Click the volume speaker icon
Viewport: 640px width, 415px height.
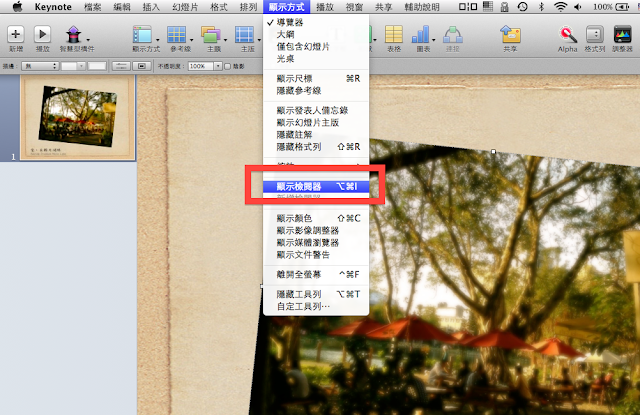pos(578,7)
